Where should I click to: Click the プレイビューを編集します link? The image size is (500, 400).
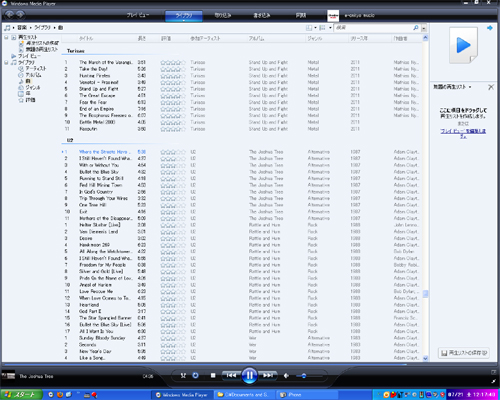click(463, 133)
